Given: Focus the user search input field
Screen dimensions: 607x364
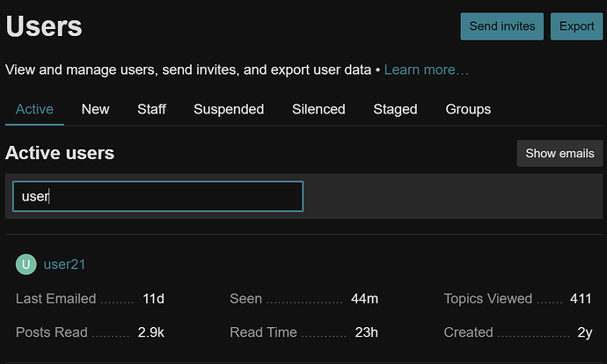Looking at the screenshot, I should point(158,196).
